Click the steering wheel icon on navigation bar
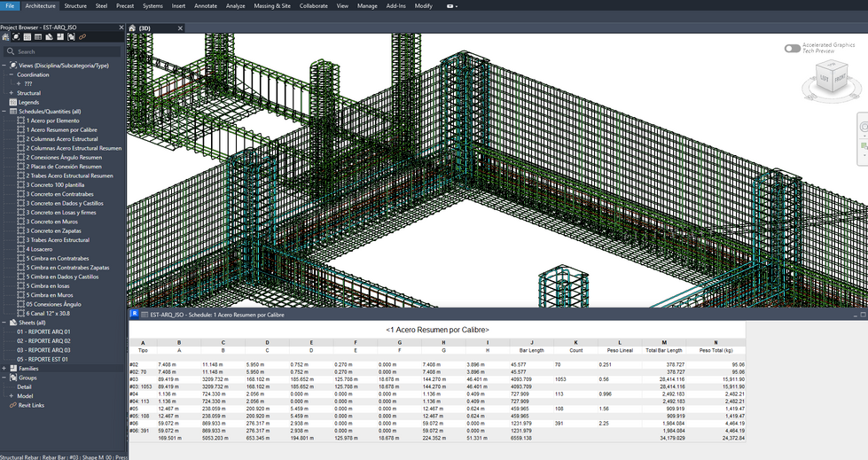Viewport: 868px width, 460px height. (864, 127)
